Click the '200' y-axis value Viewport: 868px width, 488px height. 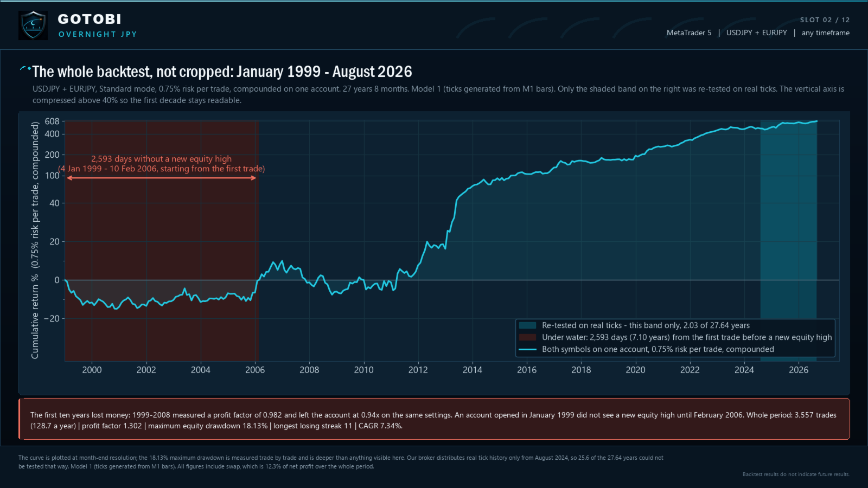coord(52,155)
